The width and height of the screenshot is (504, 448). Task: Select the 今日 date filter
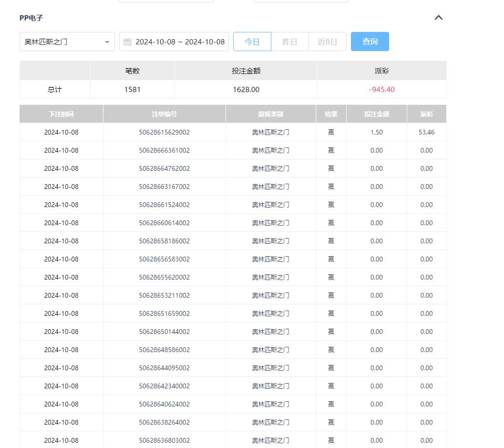tap(252, 42)
